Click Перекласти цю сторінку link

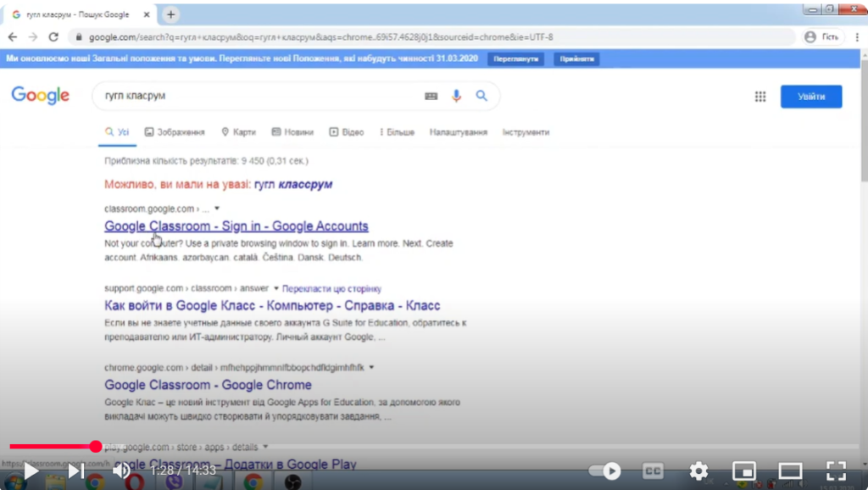(x=331, y=288)
